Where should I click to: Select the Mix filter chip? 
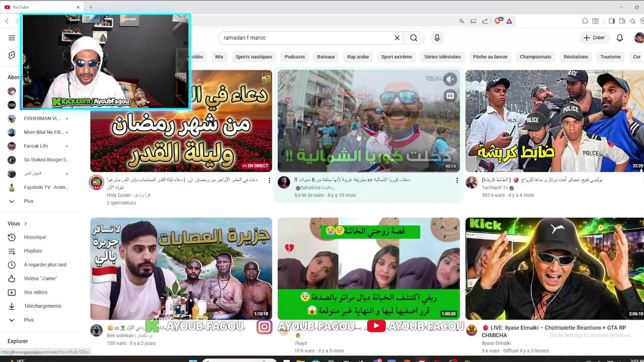click(219, 57)
